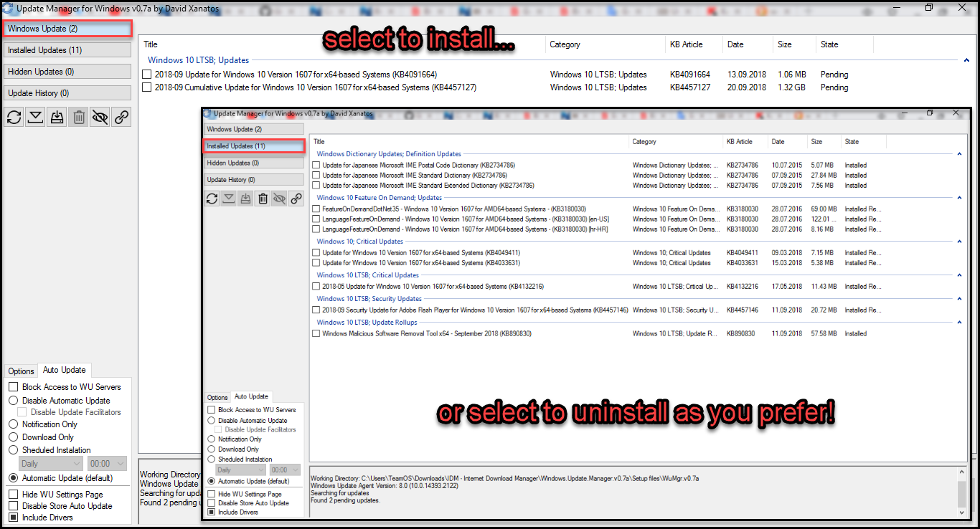Viewport: 980px width, 529px height.
Task: Open Windows Update (2) in back window
Action: click(67, 29)
